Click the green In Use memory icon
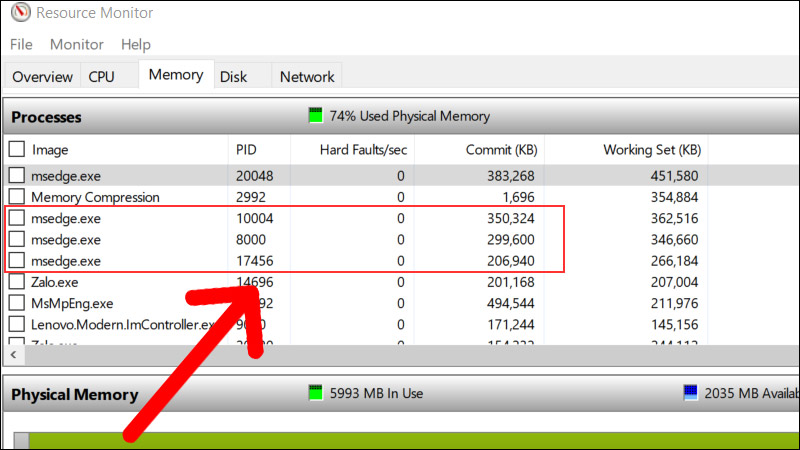Viewport: 800px width, 450px height. [x=317, y=393]
